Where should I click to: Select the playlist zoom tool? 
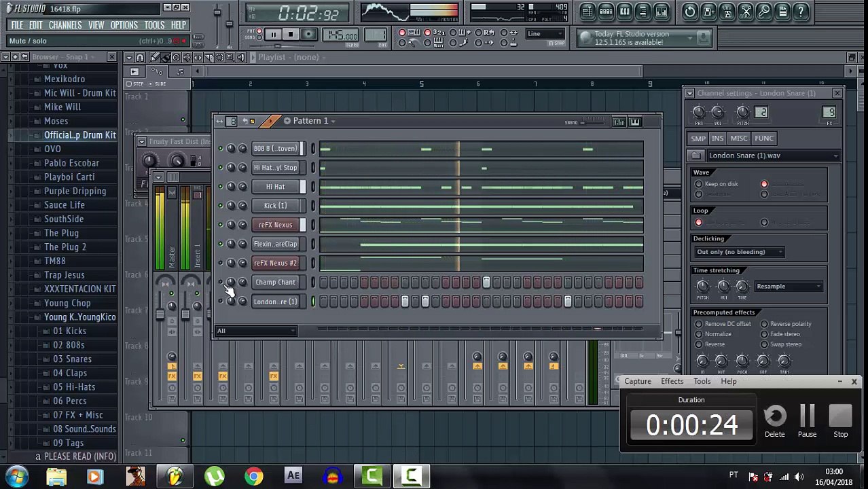click(230, 57)
